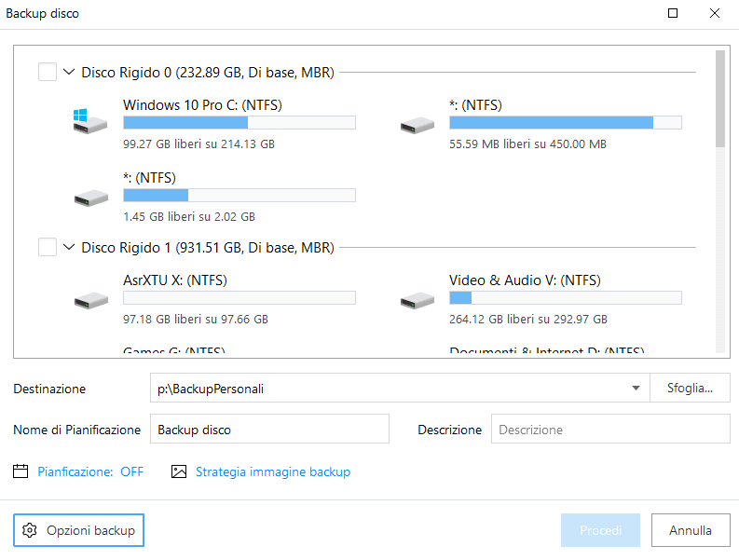Click the image icon beside Strategia immagine backup
This screenshot has height=560, width=739.
[180, 471]
